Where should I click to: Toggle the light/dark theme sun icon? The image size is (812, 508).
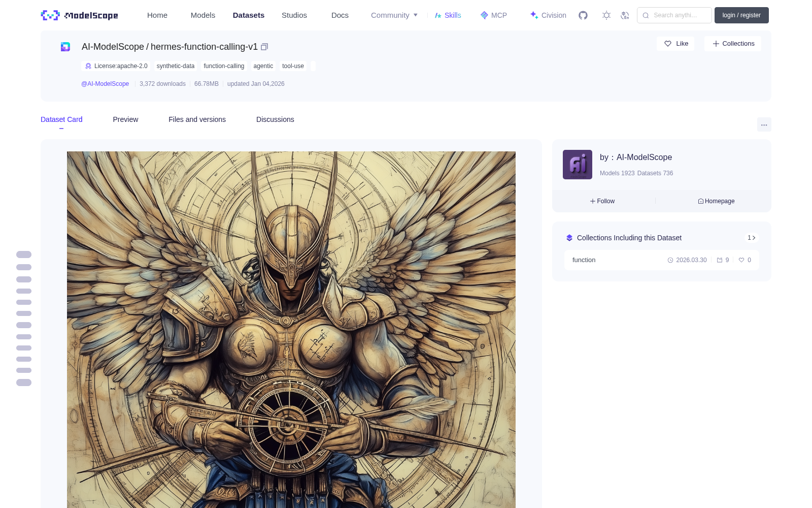(x=606, y=15)
